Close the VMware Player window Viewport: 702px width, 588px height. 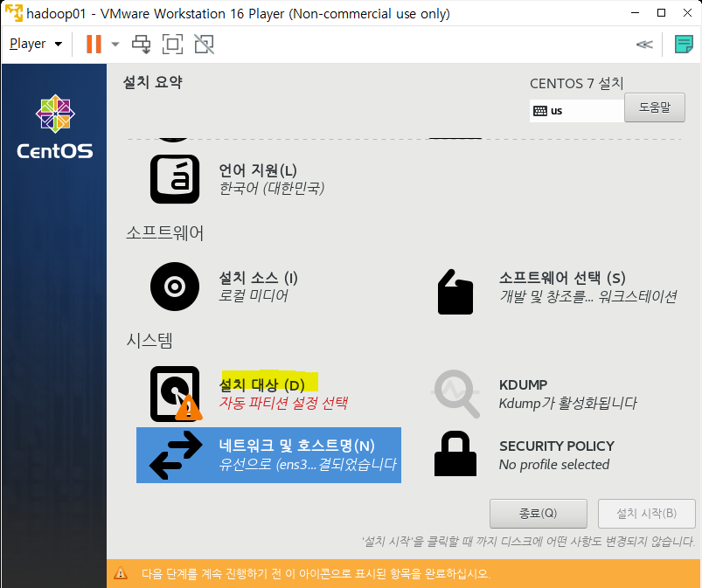(x=688, y=13)
